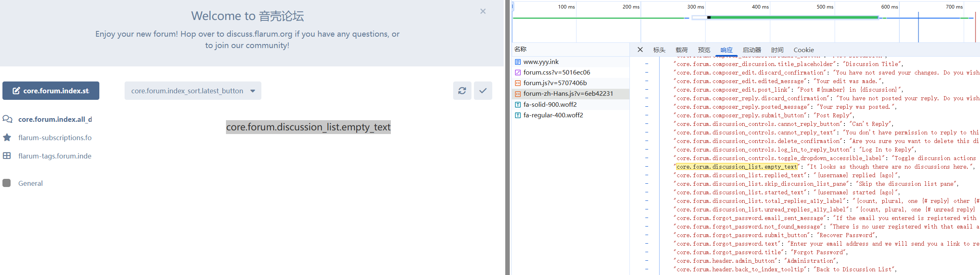This screenshot has height=275, width=980.
Task: Click the refresh icon button in forum toolbar
Action: point(462,90)
